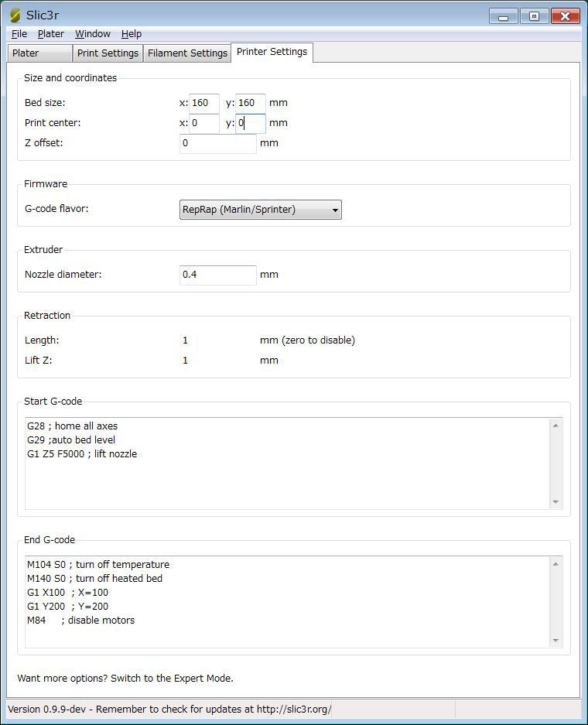Click End G-code scrollbar down arrow
The image size is (588, 725).
(x=556, y=641)
